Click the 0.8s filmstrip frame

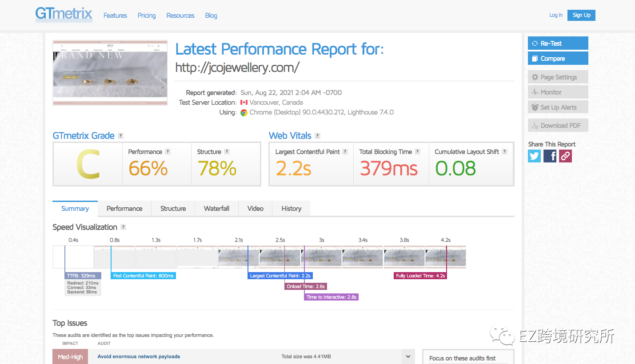click(x=115, y=257)
